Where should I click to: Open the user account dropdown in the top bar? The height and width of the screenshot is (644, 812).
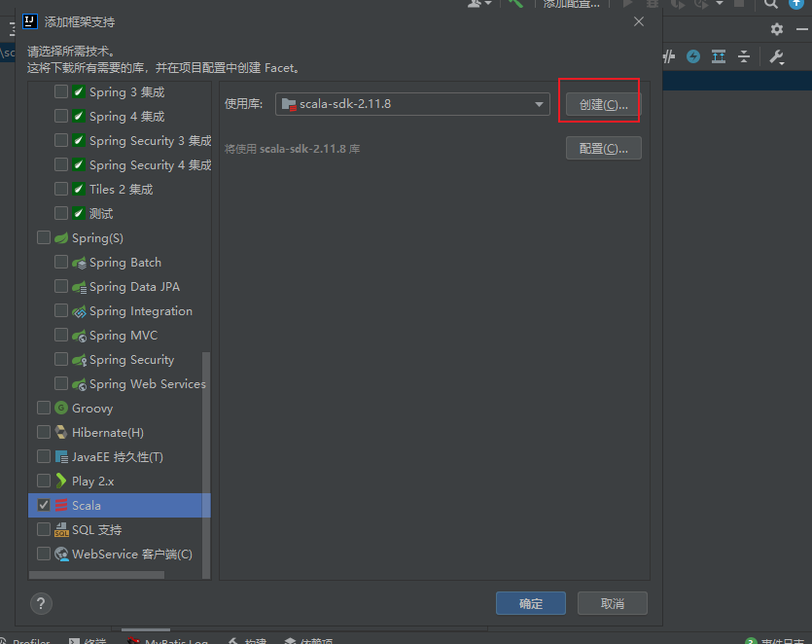(479, 3)
